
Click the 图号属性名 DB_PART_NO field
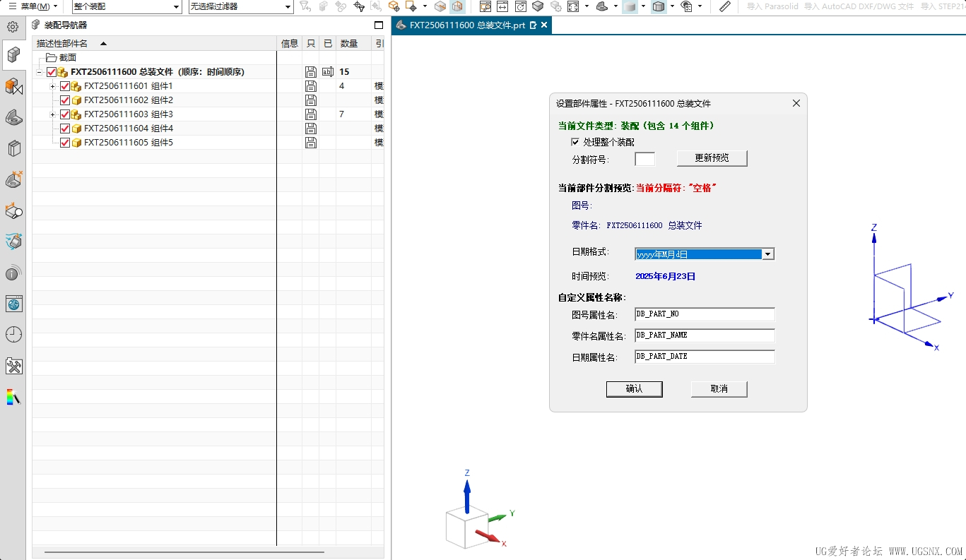click(705, 314)
